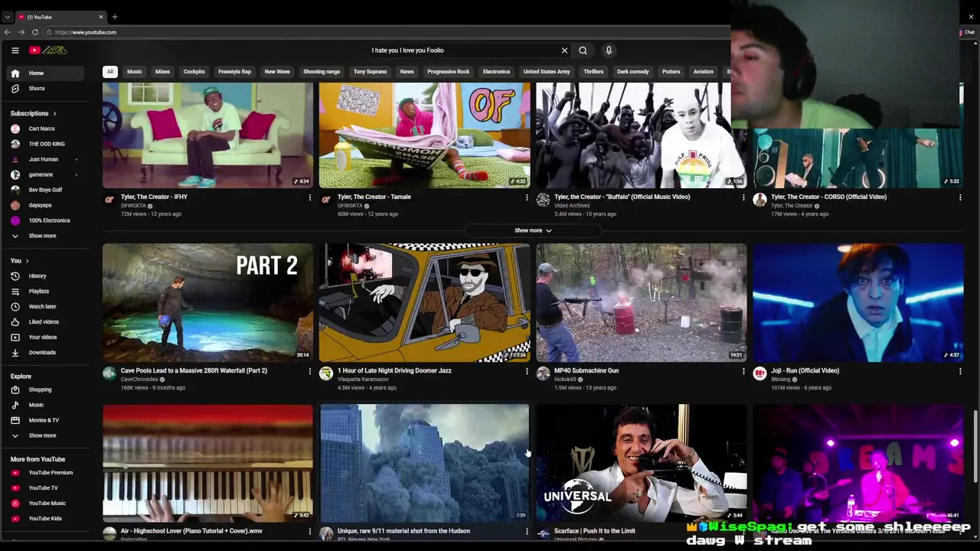
Task: Play the Cave Pools Part 2 thumbnail
Action: (x=207, y=302)
